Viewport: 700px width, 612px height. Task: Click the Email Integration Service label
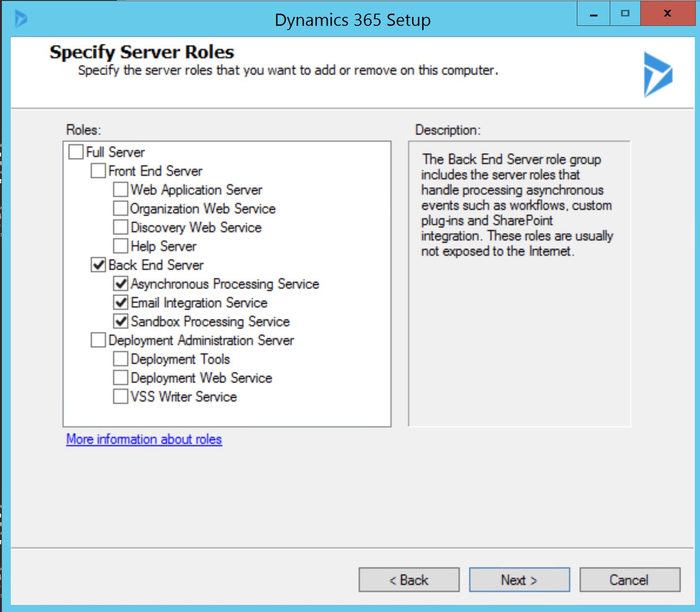[x=199, y=303]
